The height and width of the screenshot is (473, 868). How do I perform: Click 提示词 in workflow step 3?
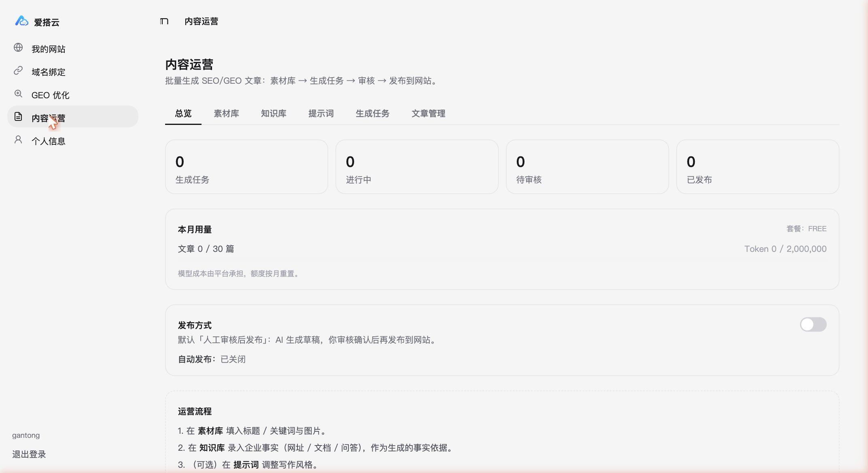246,465
